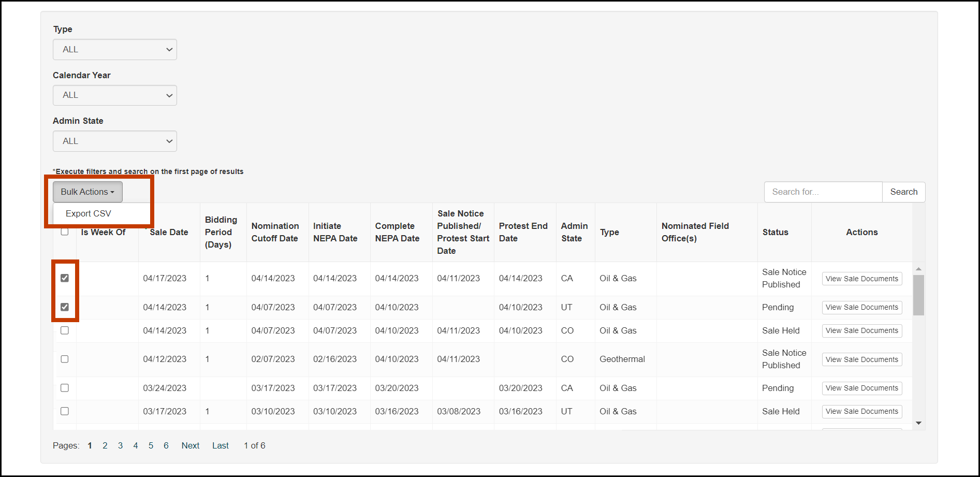Uncheck the checkbox for the 04/17/2023 sale

click(65, 278)
